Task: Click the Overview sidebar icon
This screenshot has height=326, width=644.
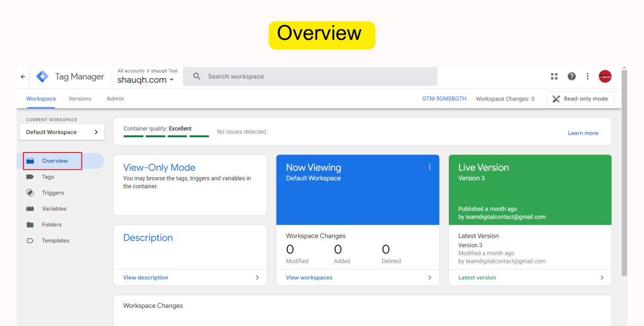Action: (30, 161)
